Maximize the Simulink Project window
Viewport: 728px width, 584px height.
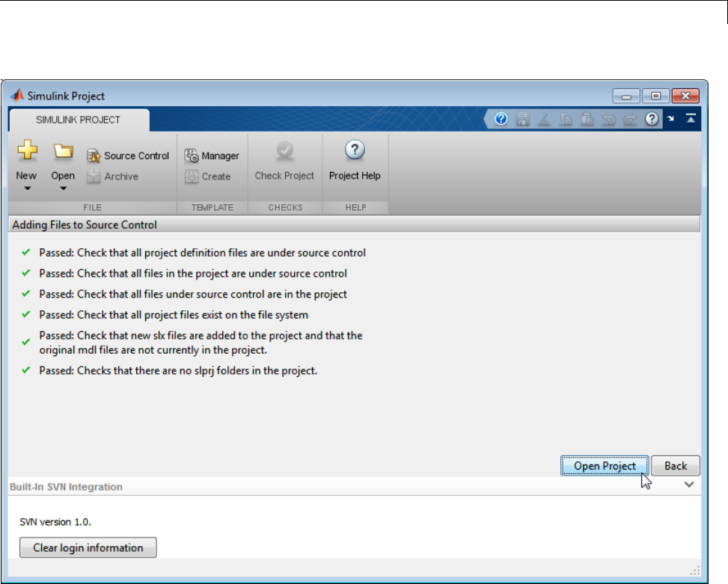pos(655,96)
